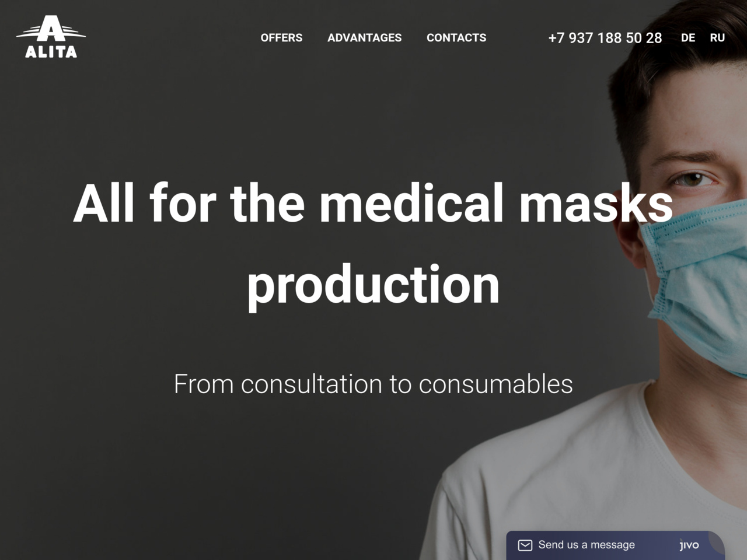The height and width of the screenshot is (560, 747).
Task: Switch site language to RU
Action: coord(717,37)
